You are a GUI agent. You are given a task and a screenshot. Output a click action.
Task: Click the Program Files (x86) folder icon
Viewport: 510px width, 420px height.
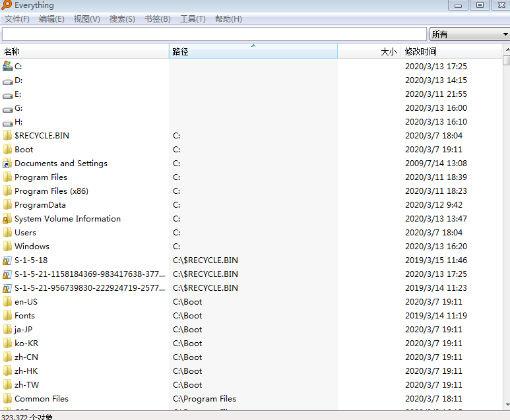[7, 191]
